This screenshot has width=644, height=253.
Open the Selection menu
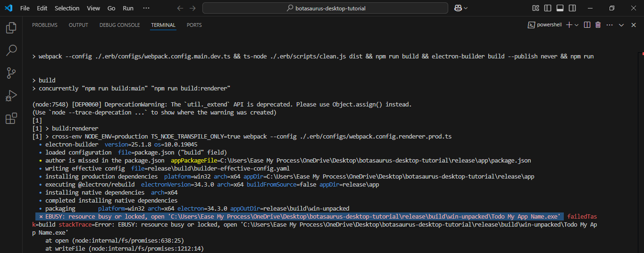pyautogui.click(x=67, y=8)
